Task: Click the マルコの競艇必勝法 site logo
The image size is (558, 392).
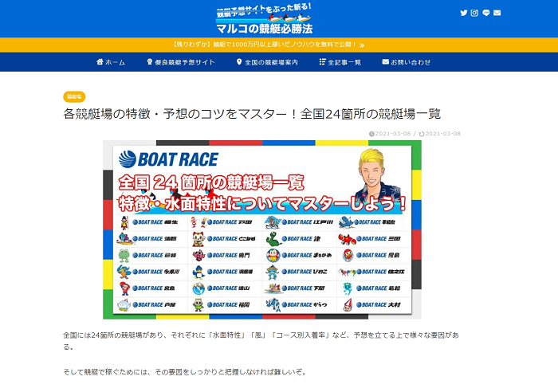Action: tap(264, 19)
